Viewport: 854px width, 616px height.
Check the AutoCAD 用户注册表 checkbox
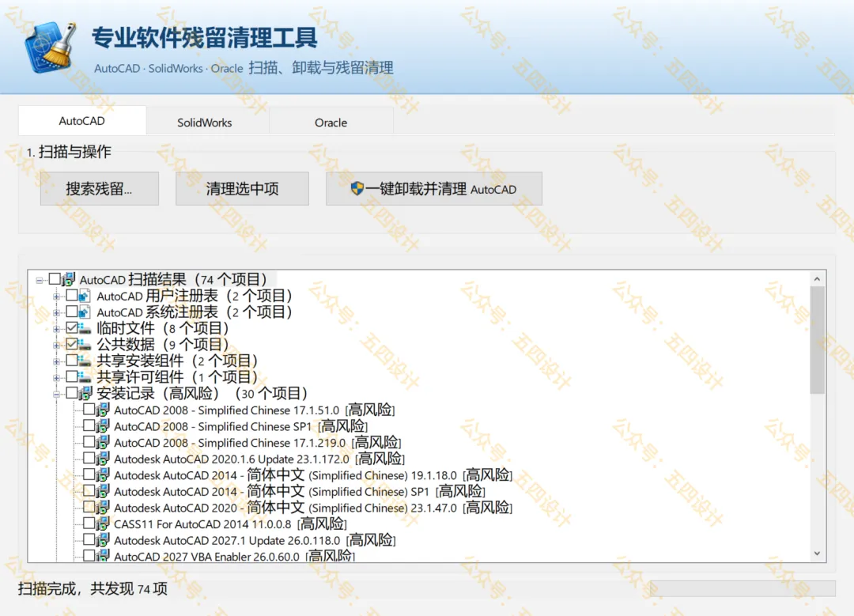pos(71,295)
